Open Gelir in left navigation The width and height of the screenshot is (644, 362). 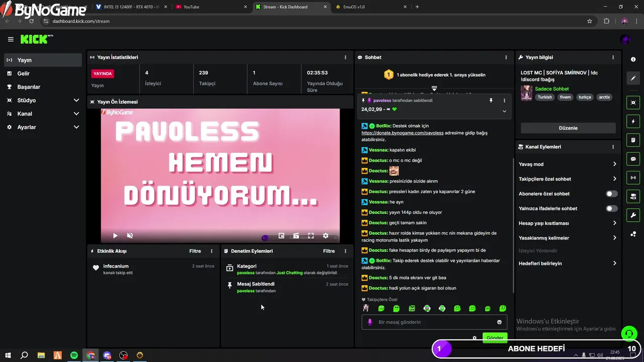(x=43, y=73)
